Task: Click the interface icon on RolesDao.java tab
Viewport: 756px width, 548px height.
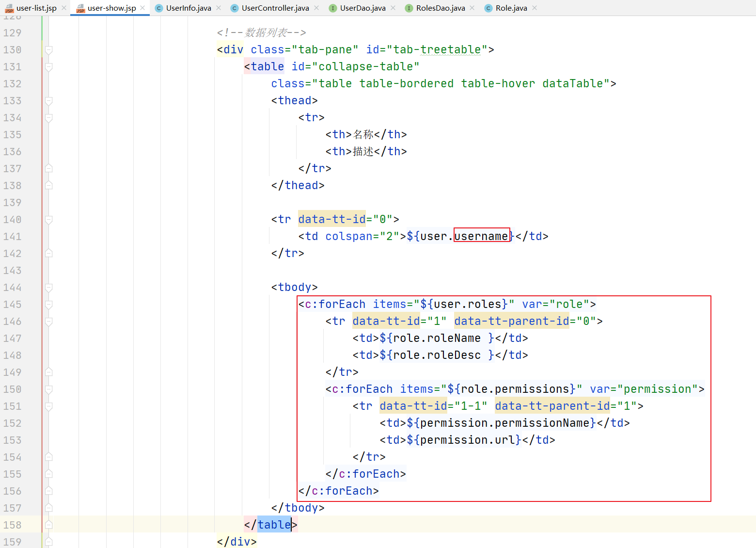Action: click(409, 8)
